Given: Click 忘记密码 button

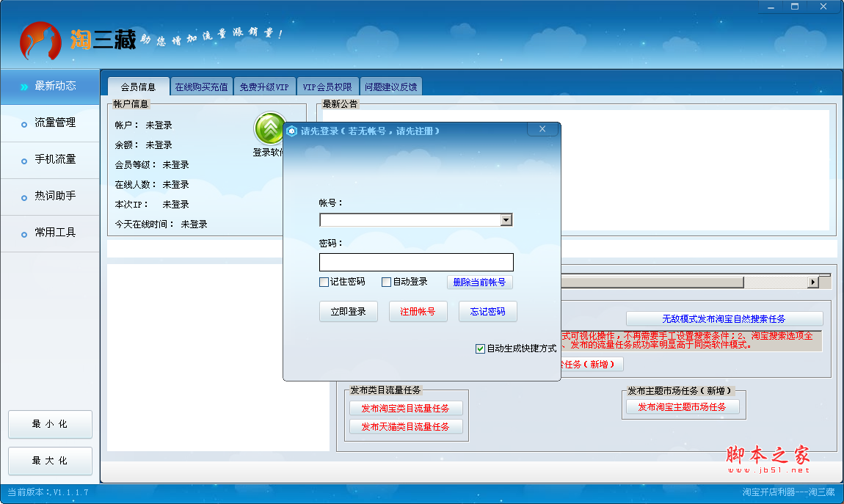Looking at the screenshot, I should pyautogui.click(x=487, y=312).
